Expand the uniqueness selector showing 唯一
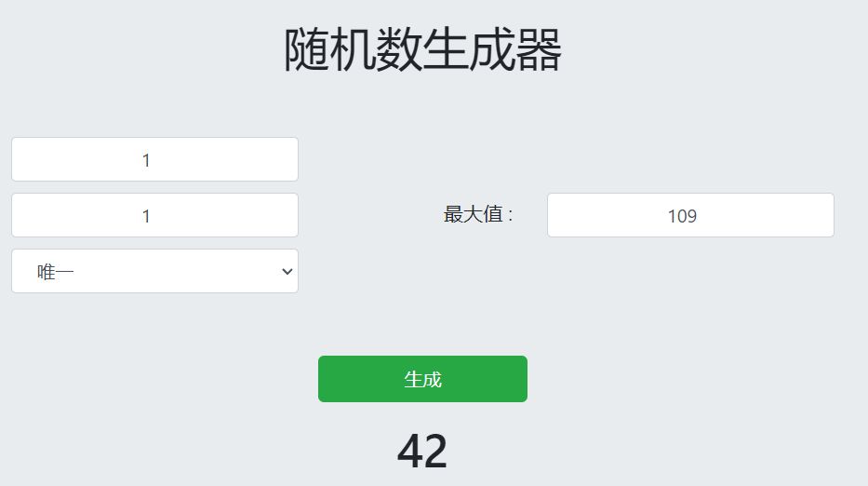Screen dimensions: 868x486 [154, 271]
